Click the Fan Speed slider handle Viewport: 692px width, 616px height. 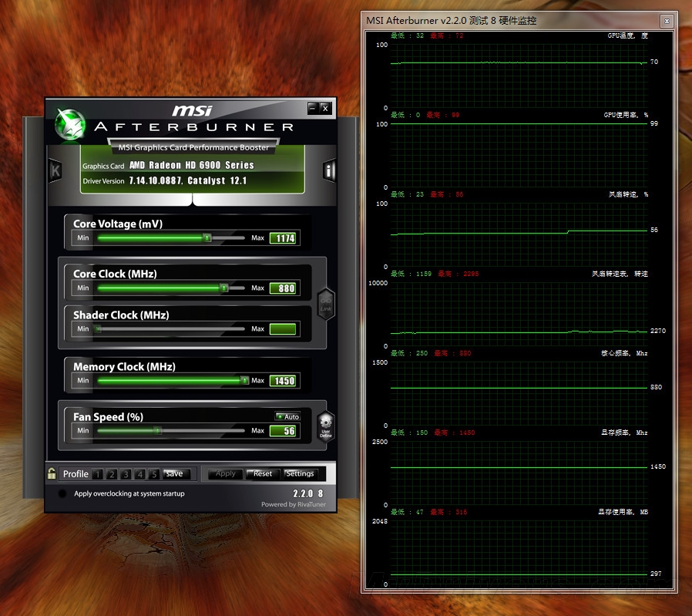point(157,430)
